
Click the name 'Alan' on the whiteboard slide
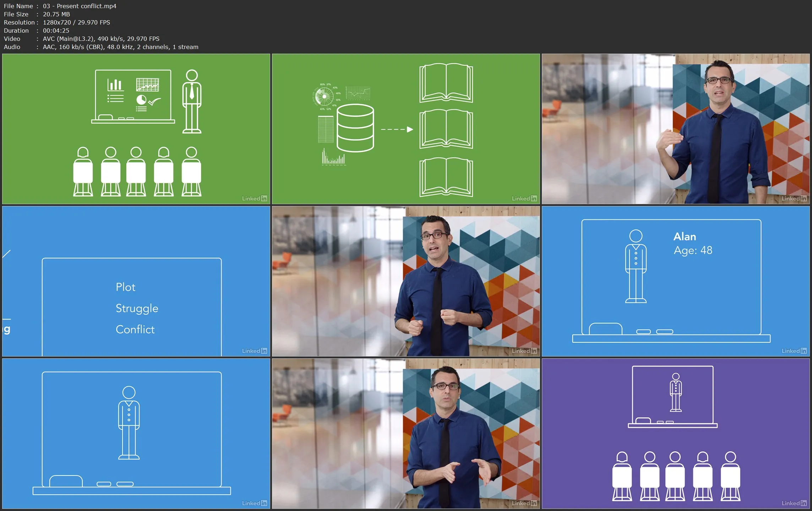[x=685, y=237]
